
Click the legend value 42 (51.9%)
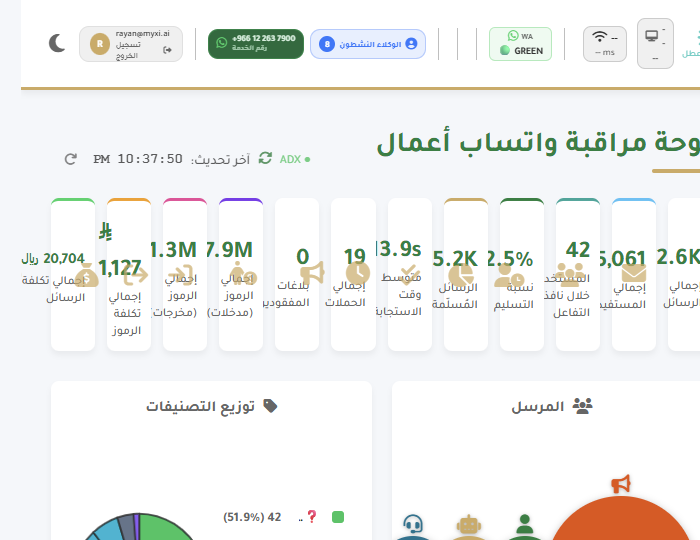[x=252, y=517]
